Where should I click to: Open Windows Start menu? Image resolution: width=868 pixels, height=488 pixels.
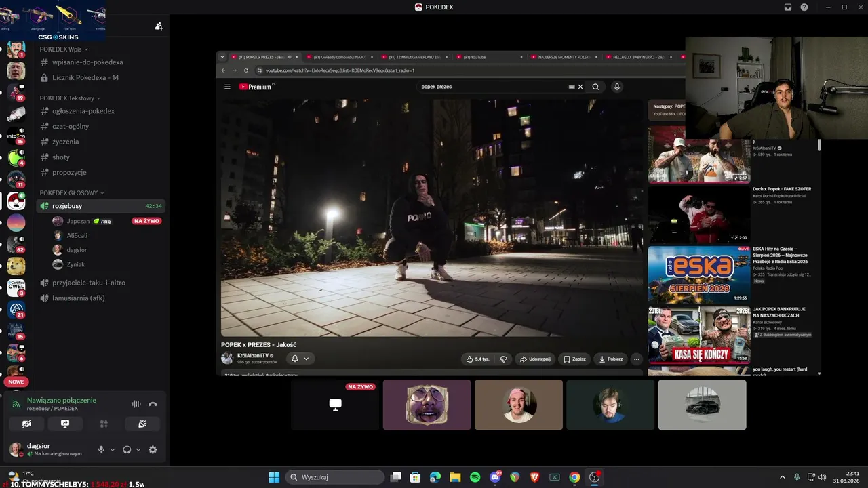click(x=274, y=477)
